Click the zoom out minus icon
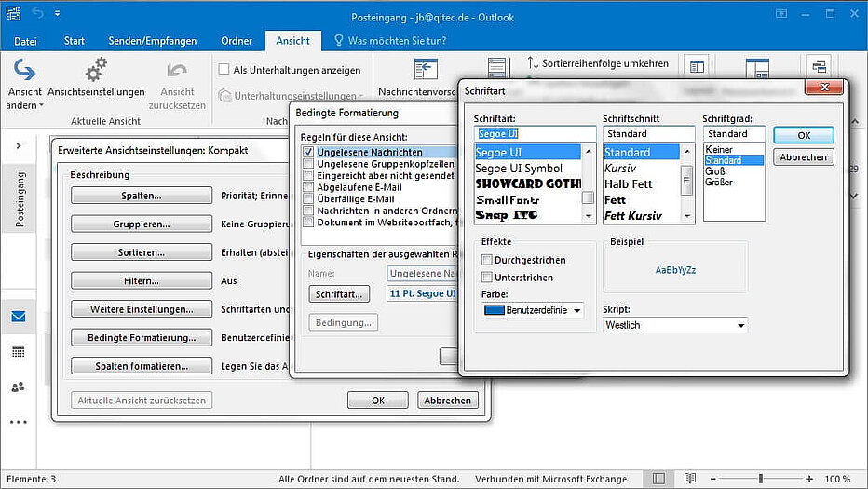The height and width of the screenshot is (489, 868). 713,479
